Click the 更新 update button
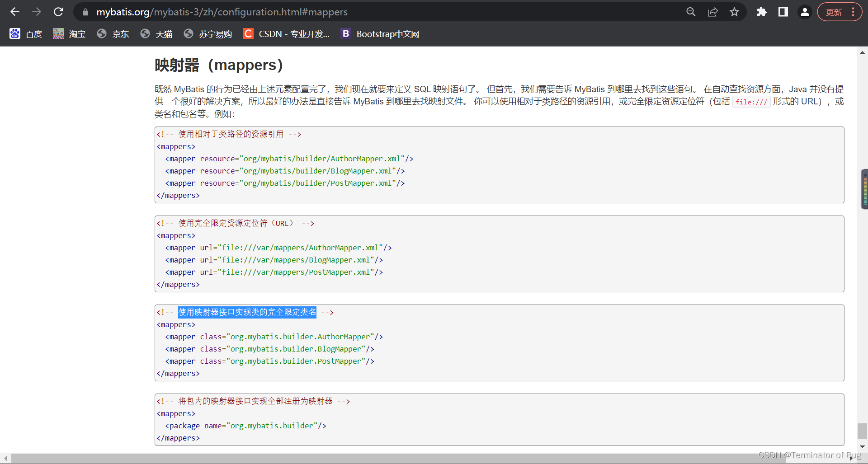868x464 pixels. 834,12
